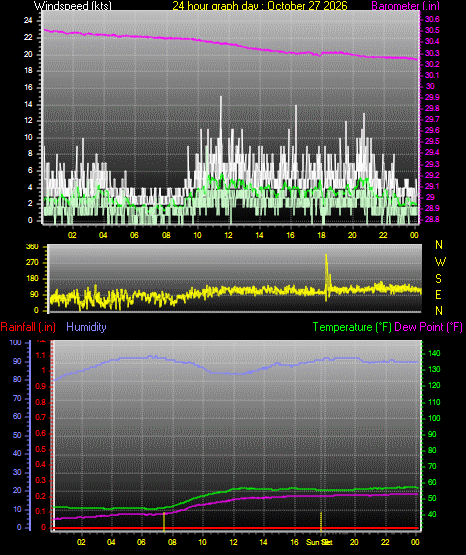
Task: Select the 10 value on the windspeed axis
Action: (28, 138)
